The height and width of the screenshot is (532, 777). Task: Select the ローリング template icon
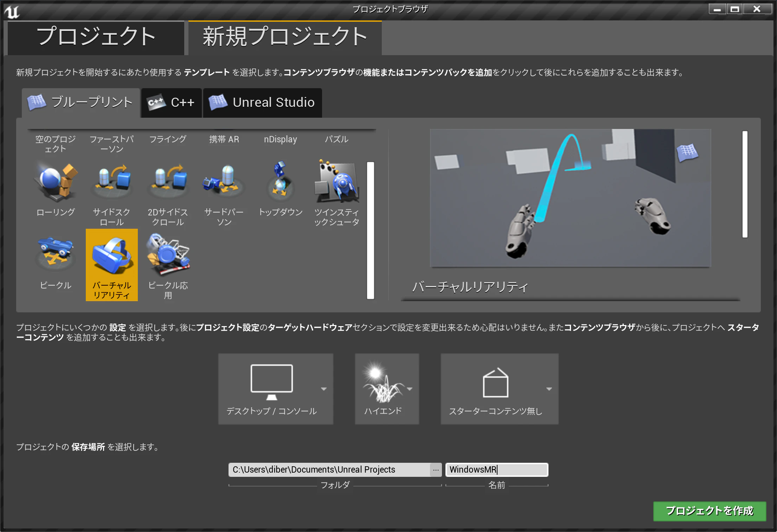click(x=56, y=182)
